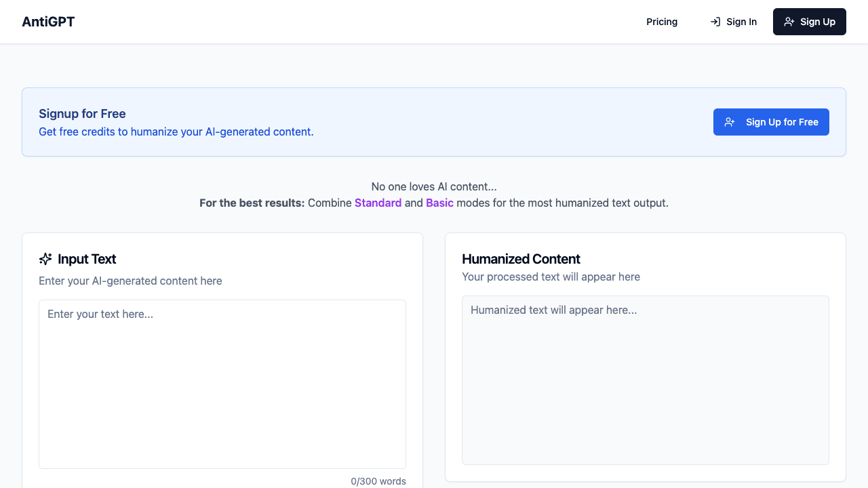Image resolution: width=868 pixels, height=488 pixels.
Task: Click the Input Text panel heading
Action: tap(87, 259)
